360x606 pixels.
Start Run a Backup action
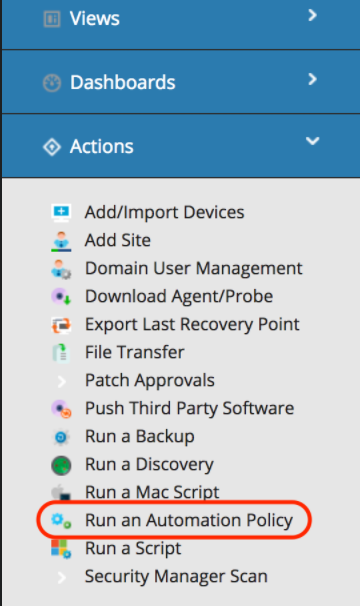pos(139,437)
